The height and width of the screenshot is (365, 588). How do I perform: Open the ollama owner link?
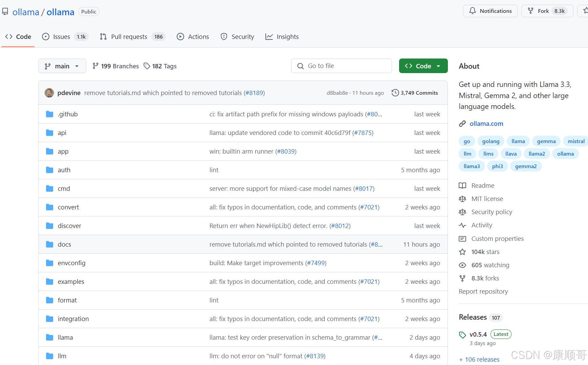(26, 12)
